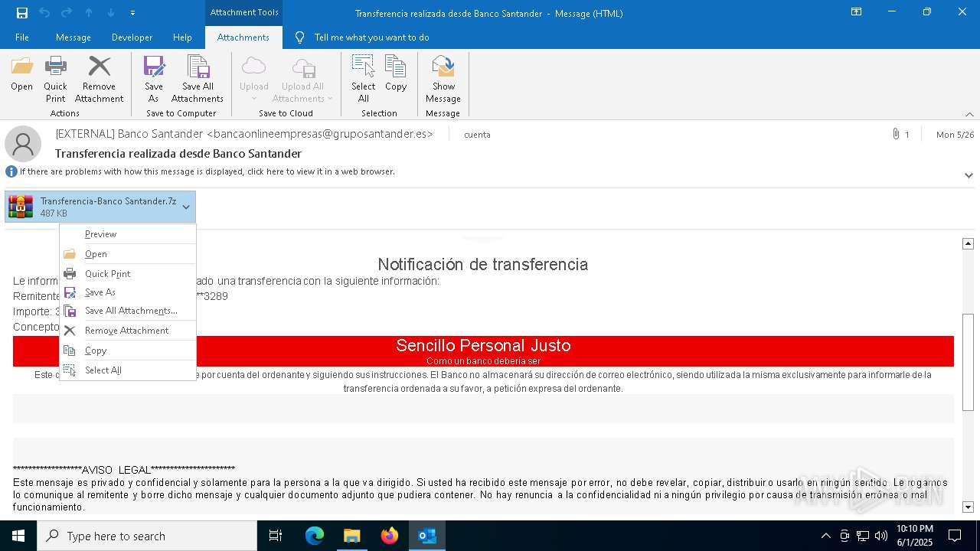Click the previous item up arrow

coord(89,13)
